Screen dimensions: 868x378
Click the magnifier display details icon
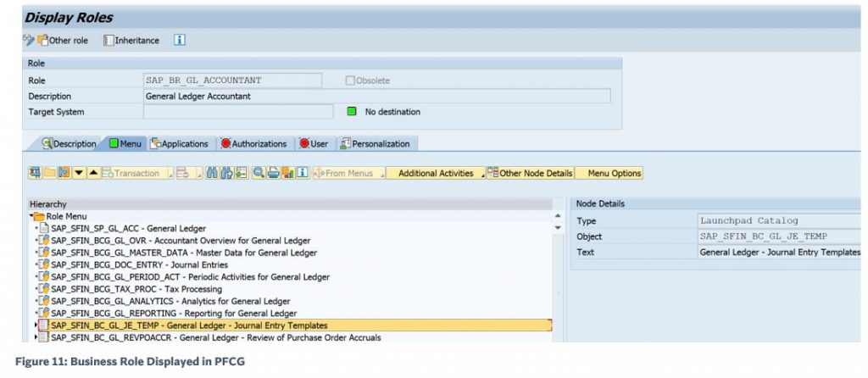258,173
